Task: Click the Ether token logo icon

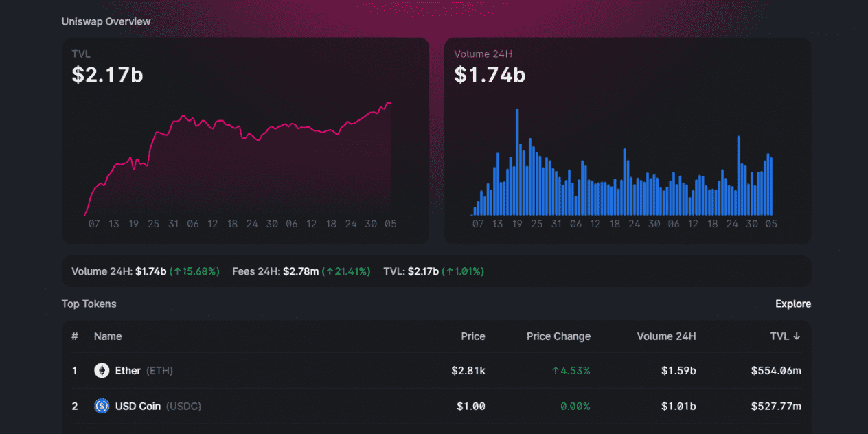Action: point(102,371)
